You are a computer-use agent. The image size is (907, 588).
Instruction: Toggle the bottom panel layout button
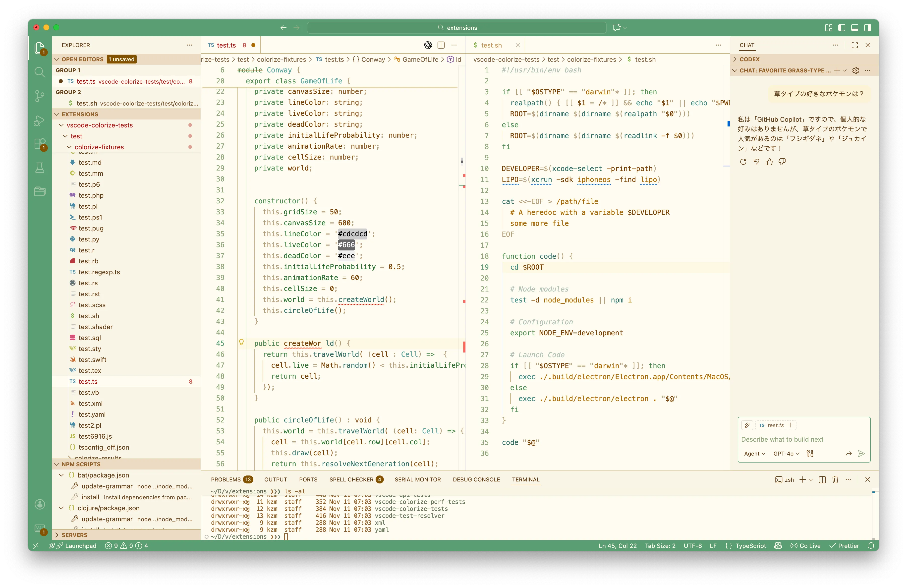(x=855, y=27)
